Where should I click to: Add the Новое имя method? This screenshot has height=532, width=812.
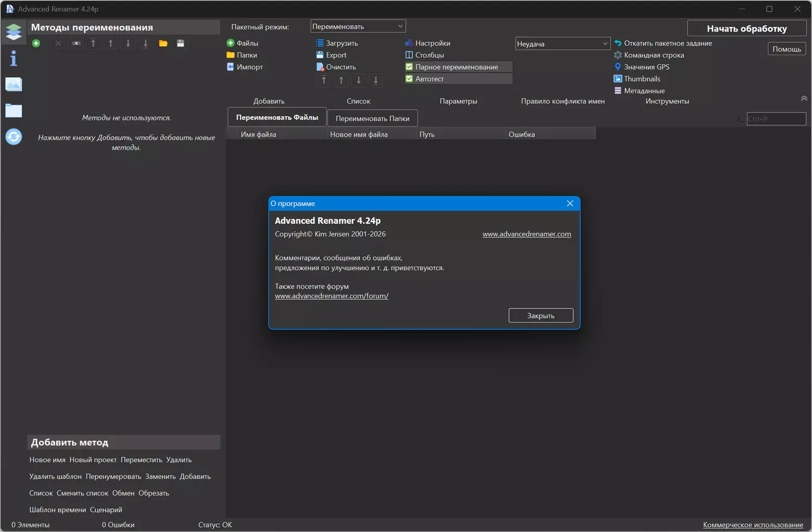pyautogui.click(x=47, y=460)
